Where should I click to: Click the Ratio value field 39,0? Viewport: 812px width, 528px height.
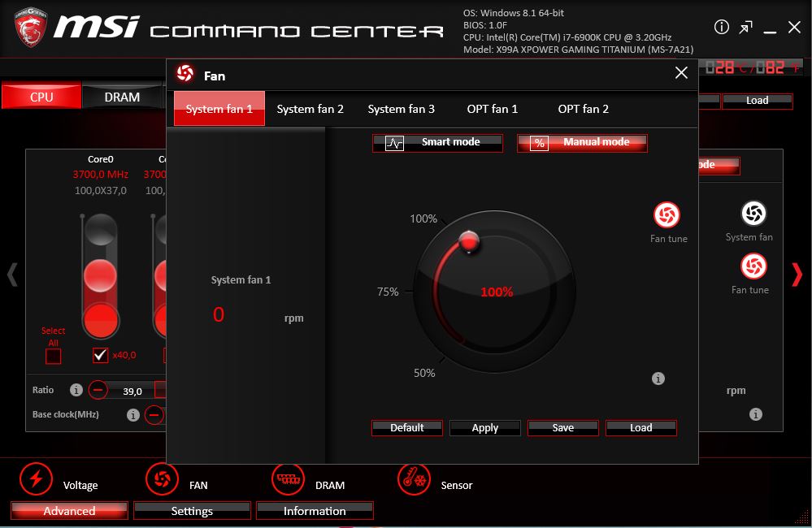click(x=132, y=391)
